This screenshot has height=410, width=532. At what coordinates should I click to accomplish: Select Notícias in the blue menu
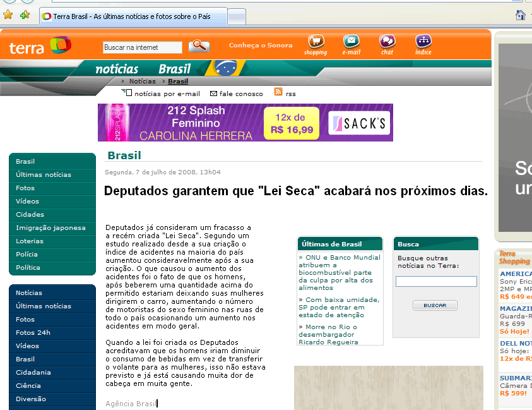[x=52, y=292]
